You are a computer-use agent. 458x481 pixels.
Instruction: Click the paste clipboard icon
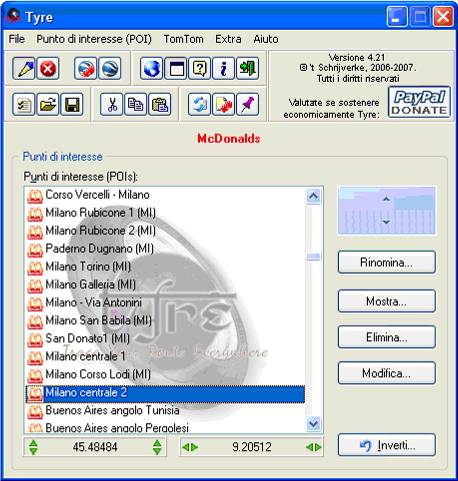(x=160, y=105)
